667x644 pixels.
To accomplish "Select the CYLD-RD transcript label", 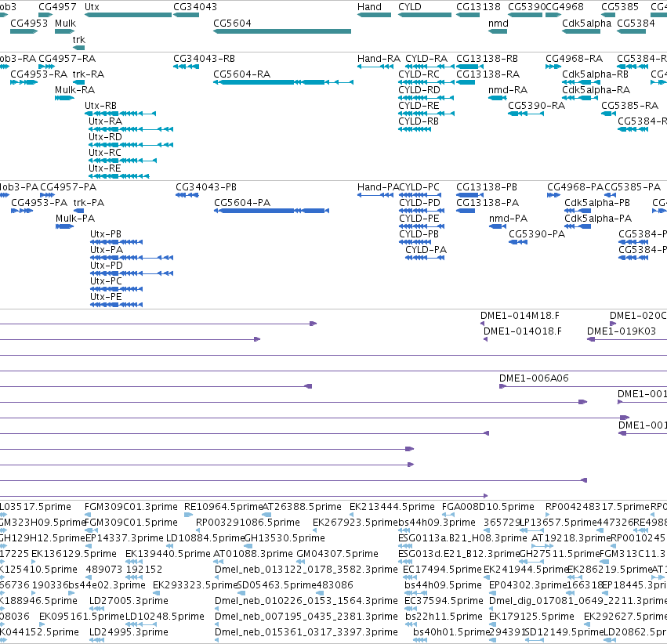I will pos(419,89).
